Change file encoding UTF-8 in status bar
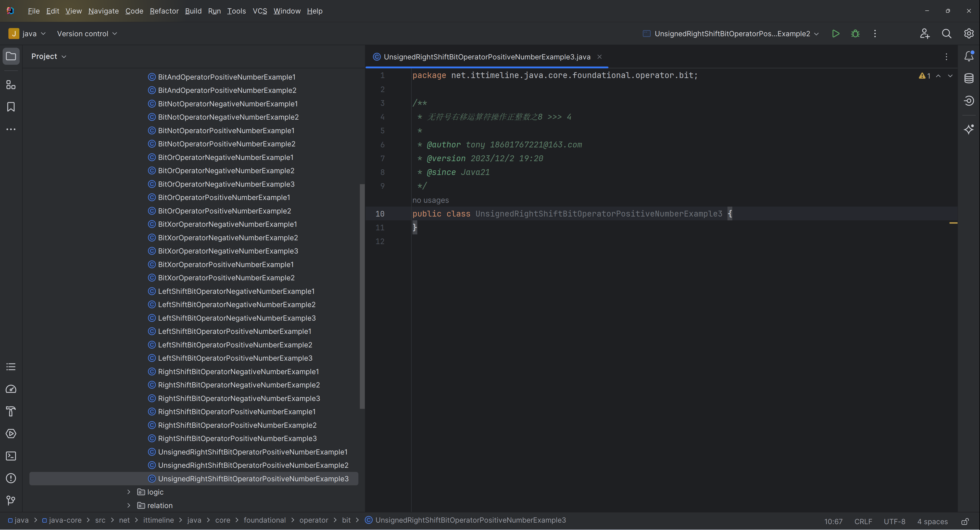The height and width of the screenshot is (530, 980). click(x=894, y=521)
